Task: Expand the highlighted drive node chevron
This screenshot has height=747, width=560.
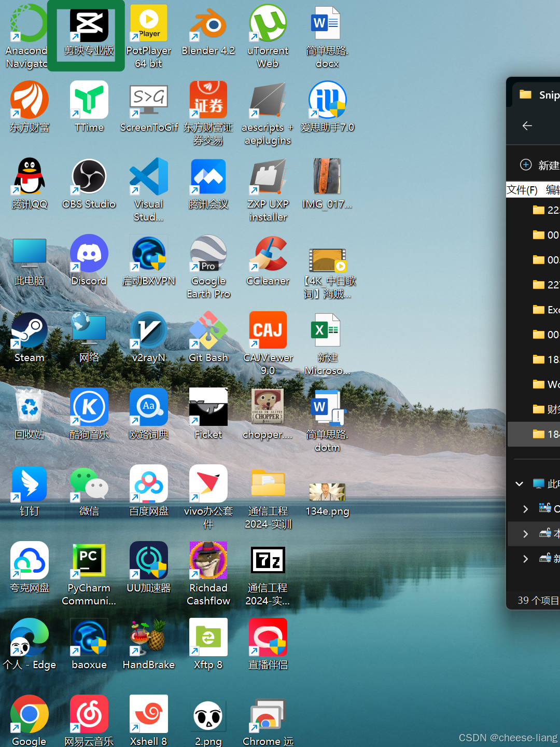Action: pos(526,533)
